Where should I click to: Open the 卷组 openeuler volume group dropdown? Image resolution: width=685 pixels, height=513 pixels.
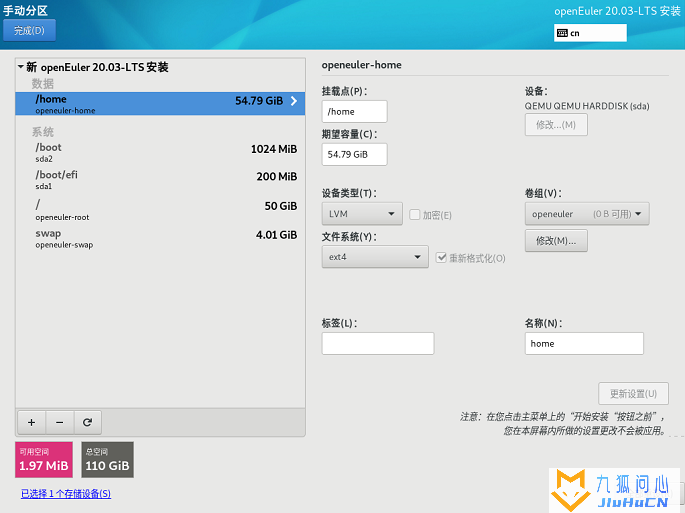(x=587, y=214)
